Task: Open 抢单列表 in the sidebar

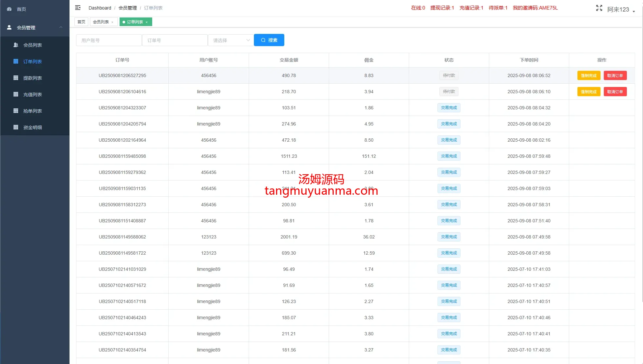Action: point(32,111)
